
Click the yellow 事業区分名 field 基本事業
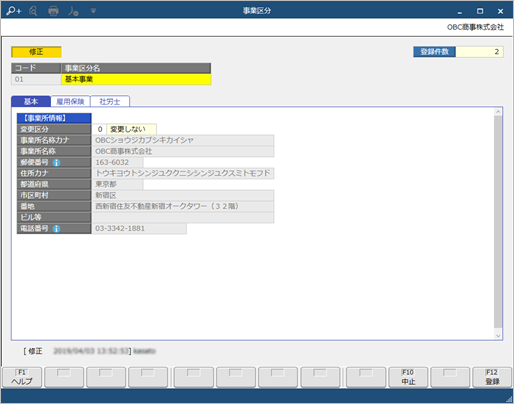(136, 79)
